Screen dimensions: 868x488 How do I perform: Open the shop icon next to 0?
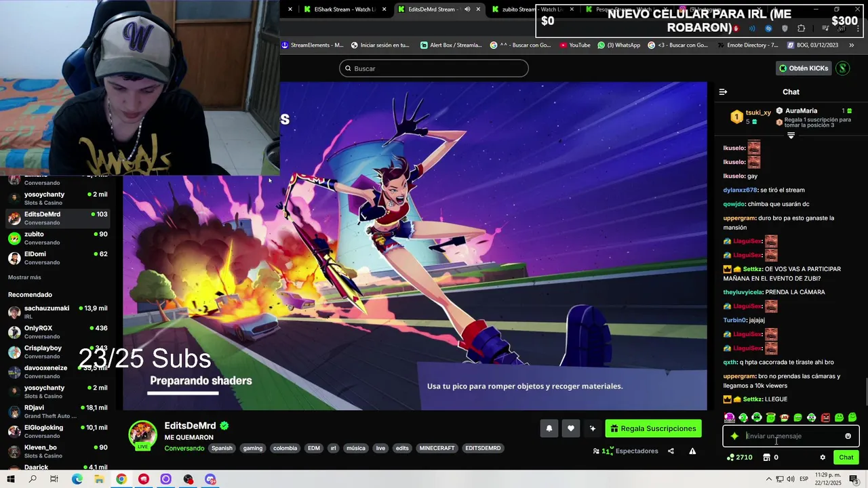(x=767, y=457)
